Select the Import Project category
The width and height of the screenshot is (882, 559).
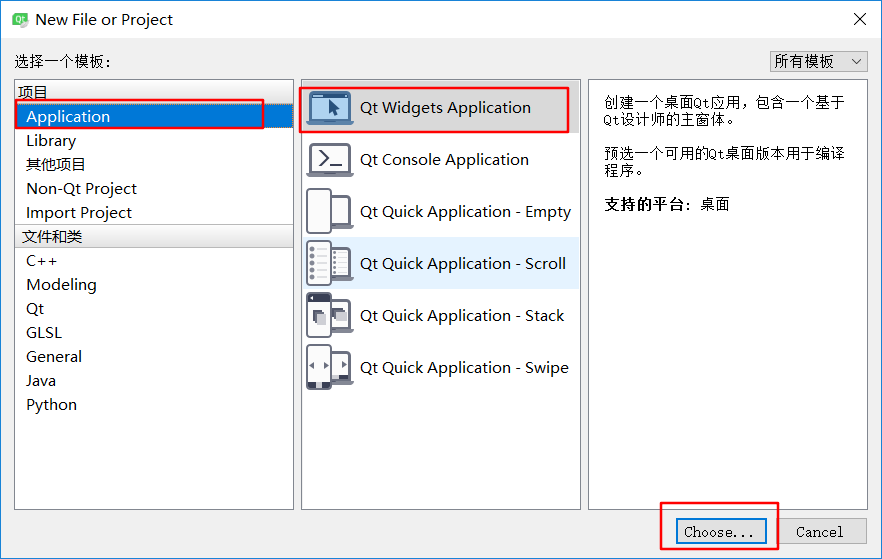[x=154, y=213]
